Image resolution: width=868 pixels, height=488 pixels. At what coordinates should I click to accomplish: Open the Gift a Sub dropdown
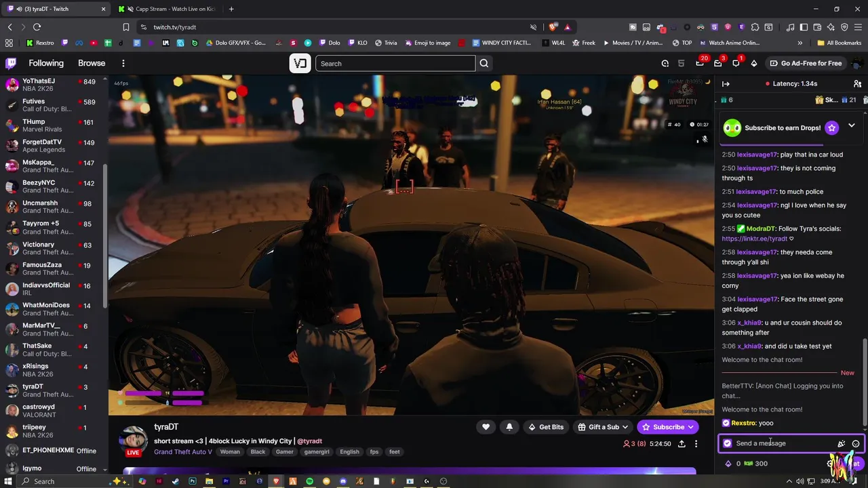604,427
